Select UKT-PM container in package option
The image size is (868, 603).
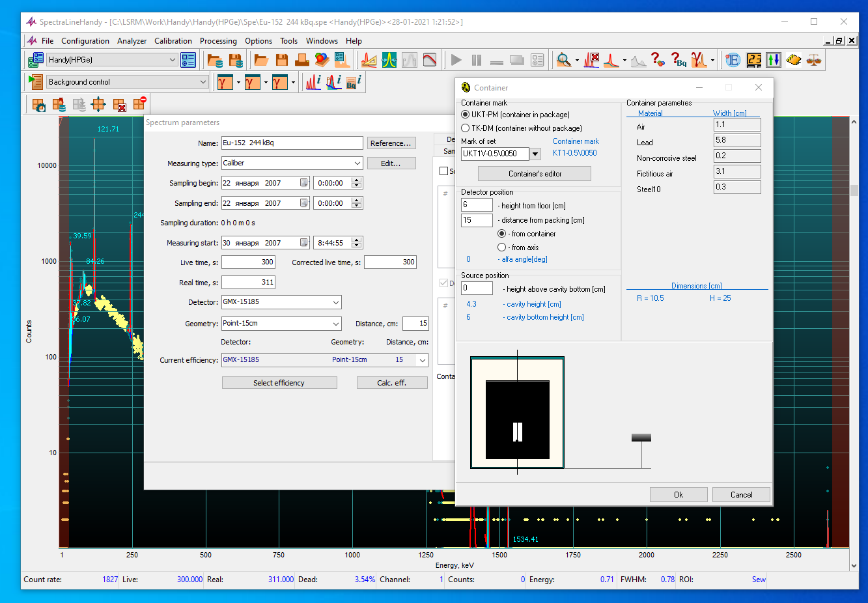pyautogui.click(x=466, y=115)
